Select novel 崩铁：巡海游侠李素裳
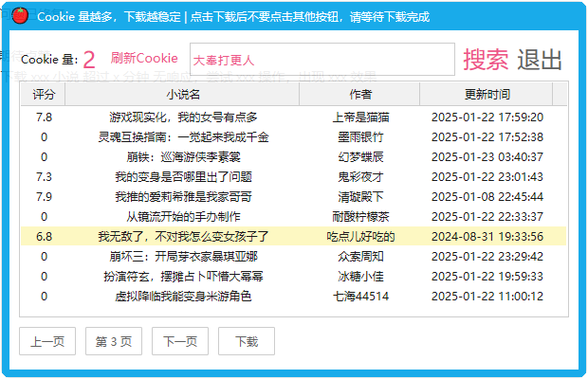The width and height of the screenshot is (588, 379). pyautogui.click(x=183, y=157)
